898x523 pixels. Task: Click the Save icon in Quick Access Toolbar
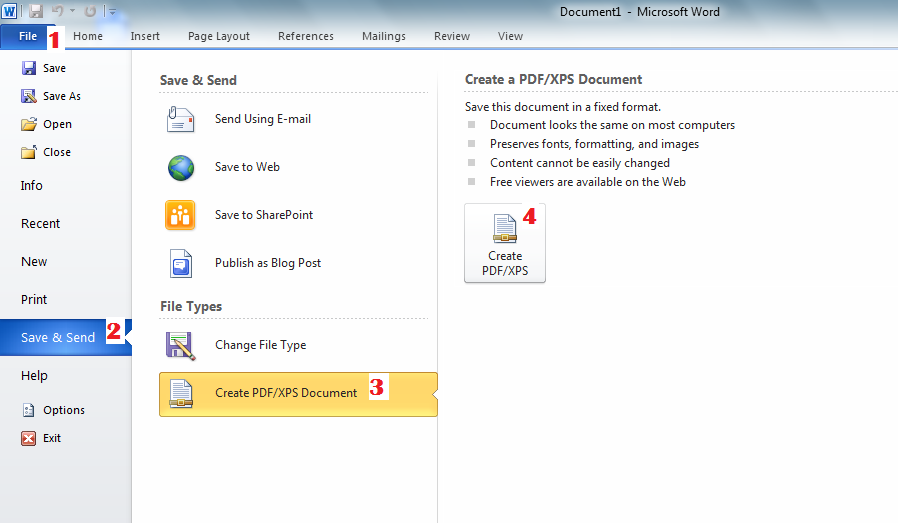point(36,11)
